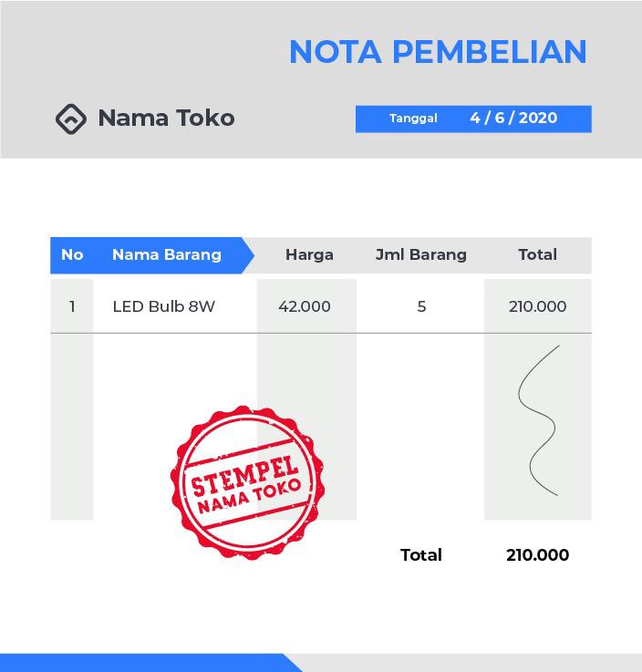Click the quantity cell showing 5
The width and height of the screenshot is (642, 672).
coord(421,306)
